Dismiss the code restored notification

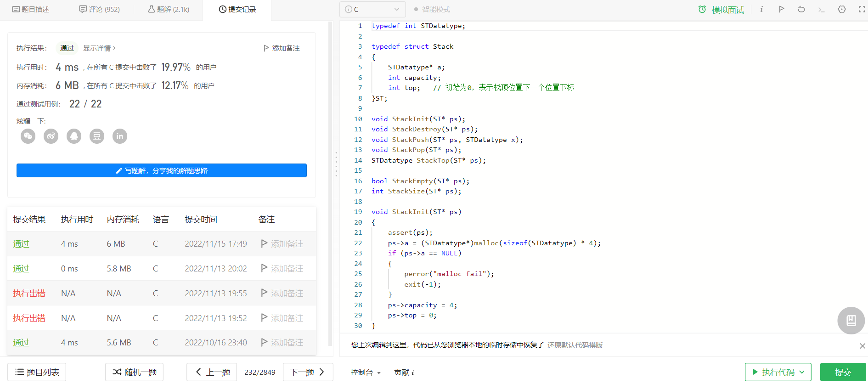click(x=862, y=346)
